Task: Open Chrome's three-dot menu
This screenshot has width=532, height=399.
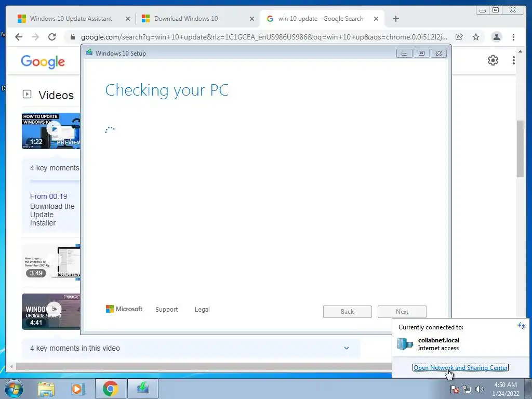Action: pos(514,37)
